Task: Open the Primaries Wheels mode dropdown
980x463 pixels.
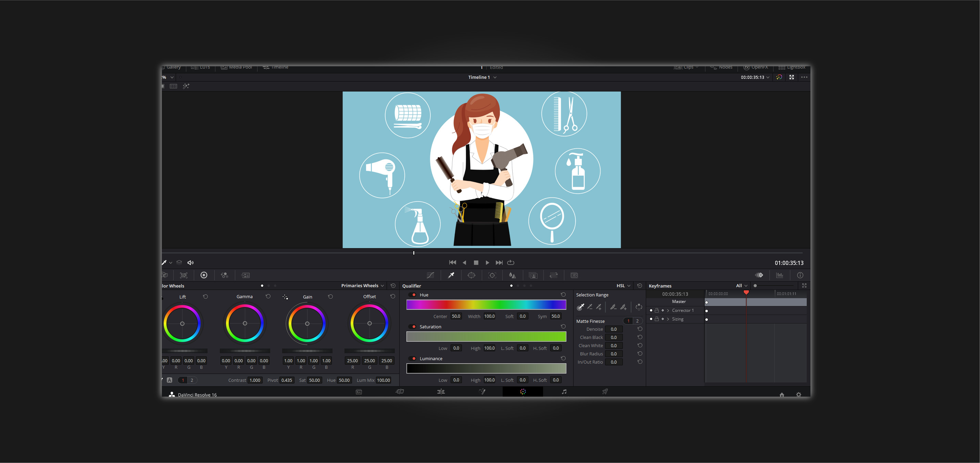Action: click(362, 285)
